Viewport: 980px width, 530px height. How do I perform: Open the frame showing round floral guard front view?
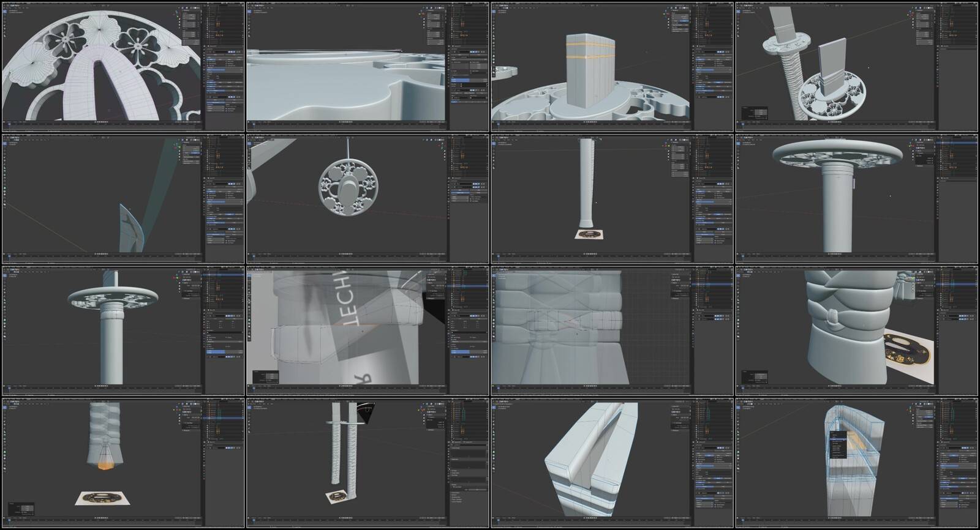pyautogui.click(x=367, y=198)
